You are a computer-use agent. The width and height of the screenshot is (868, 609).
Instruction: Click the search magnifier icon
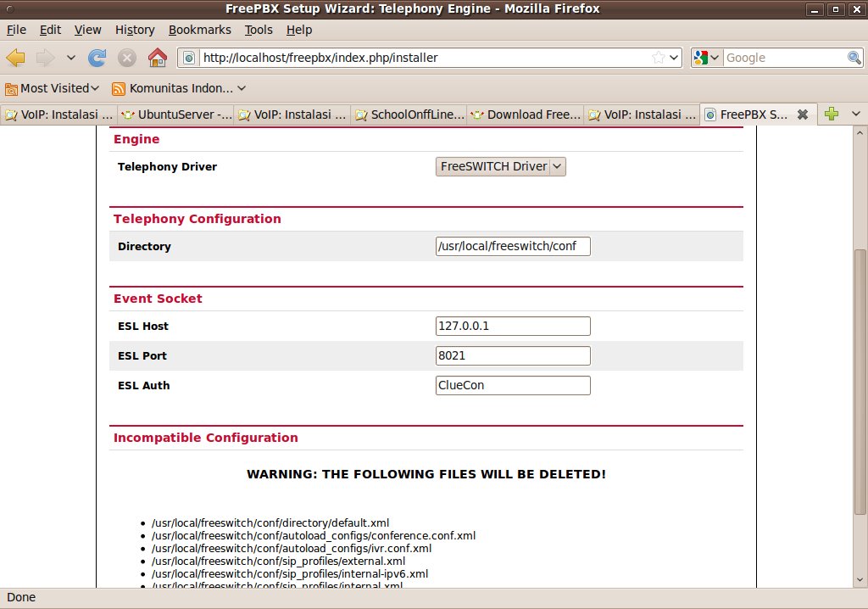[854, 58]
